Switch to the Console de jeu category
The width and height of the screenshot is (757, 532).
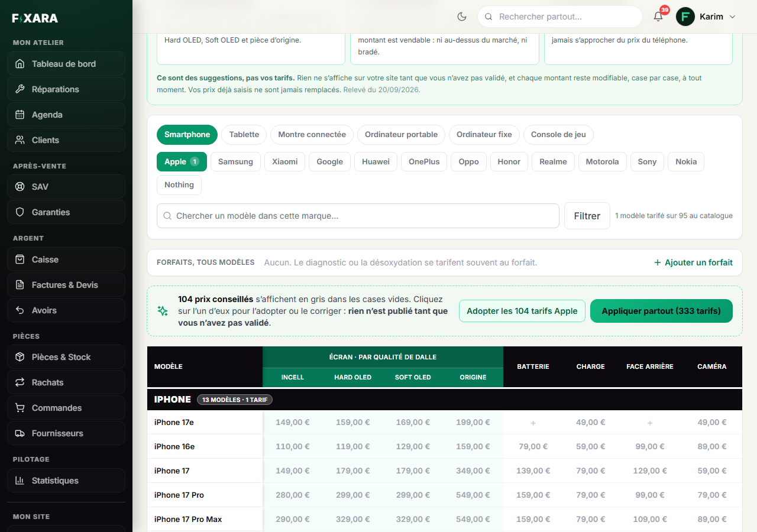click(558, 135)
